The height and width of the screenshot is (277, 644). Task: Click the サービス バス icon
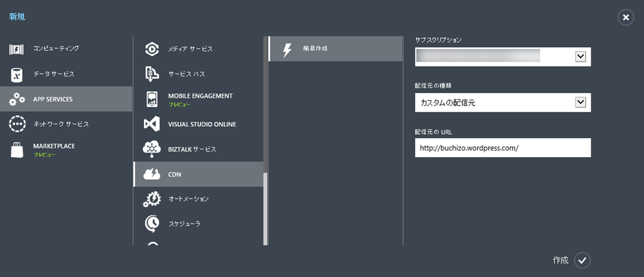(x=152, y=74)
